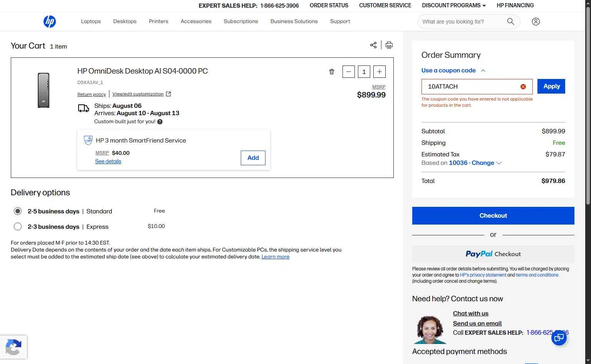The width and height of the screenshot is (591, 364).
Task: Click Order Status link
Action: (x=329, y=5)
